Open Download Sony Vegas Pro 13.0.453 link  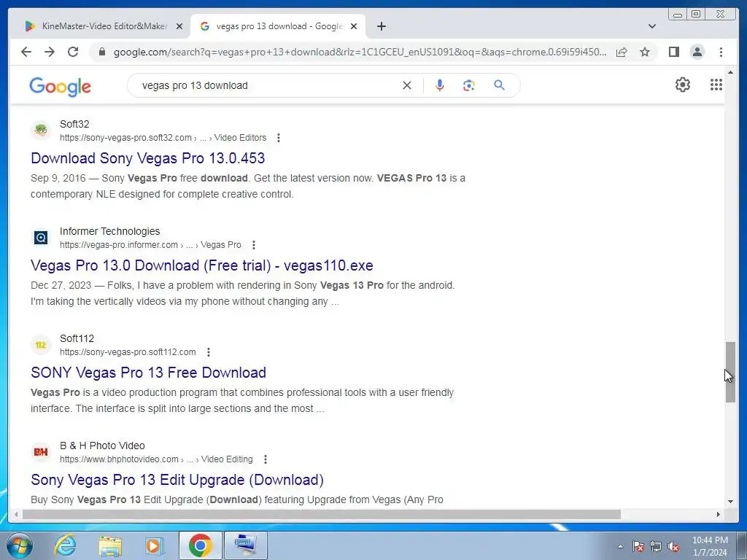point(147,158)
